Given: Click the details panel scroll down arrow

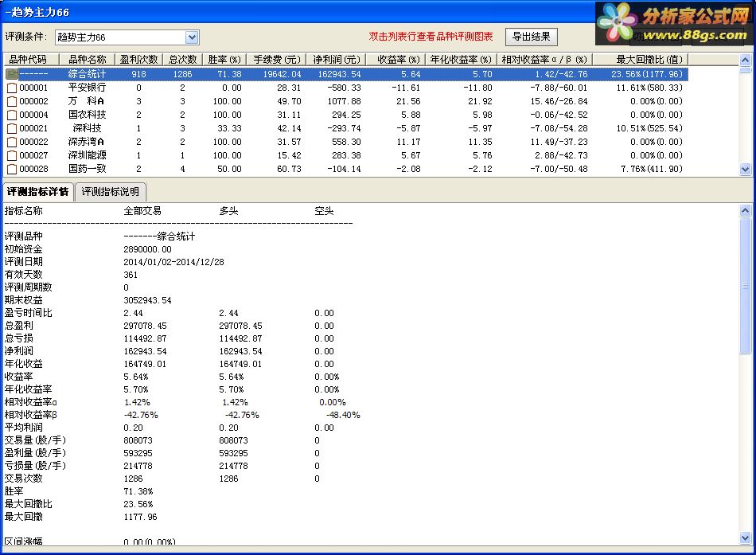Looking at the screenshot, I should pyautogui.click(x=746, y=537).
